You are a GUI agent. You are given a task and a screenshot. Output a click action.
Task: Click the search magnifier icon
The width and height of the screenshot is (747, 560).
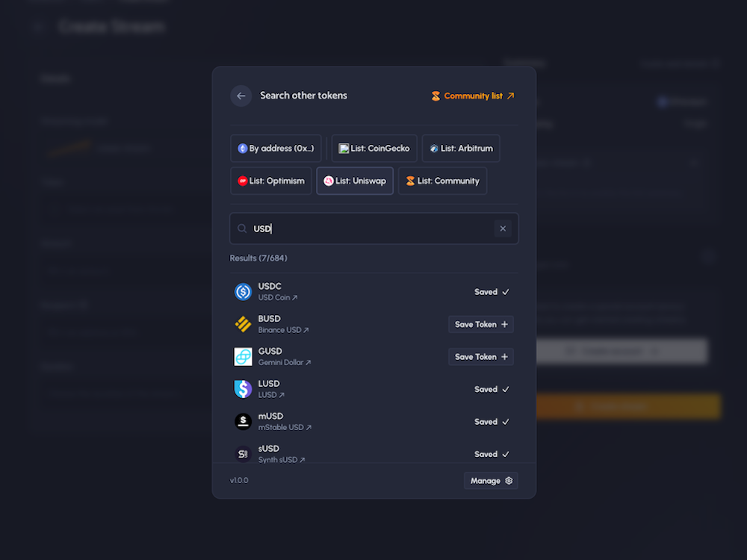click(x=241, y=228)
